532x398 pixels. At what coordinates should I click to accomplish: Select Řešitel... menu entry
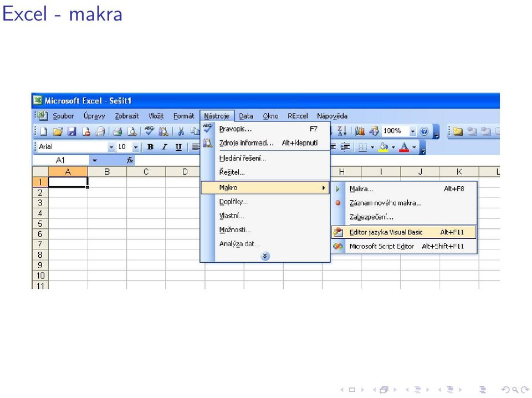click(265, 172)
